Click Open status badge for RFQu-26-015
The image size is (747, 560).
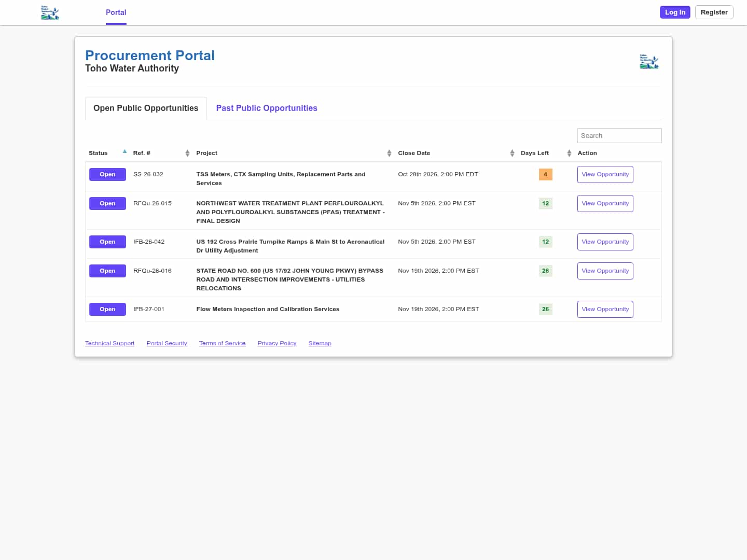pyautogui.click(x=107, y=204)
